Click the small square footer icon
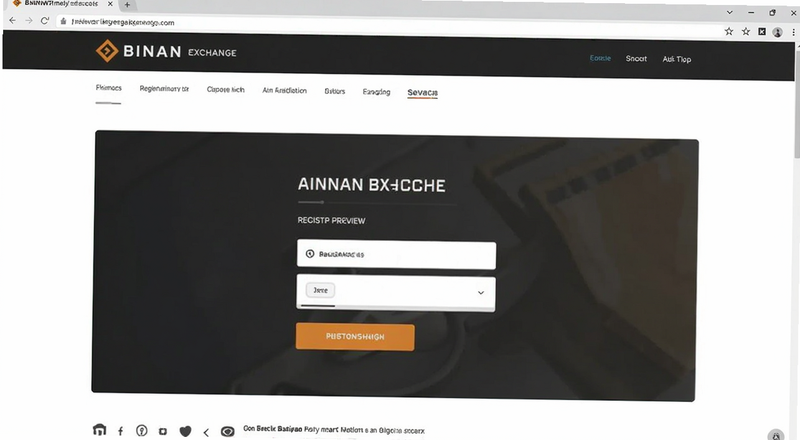Viewport: 800px width, 440px height. click(163, 431)
